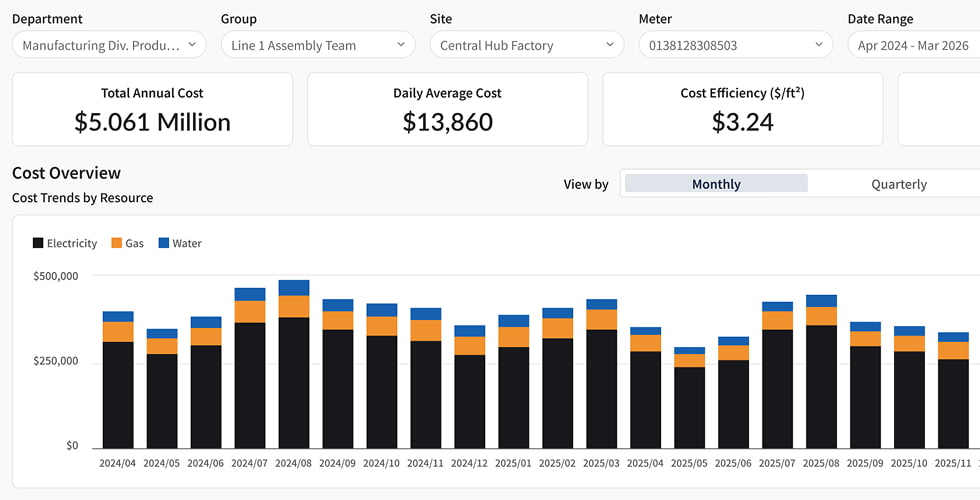
Task: Open the Date Range picker
Action: [x=914, y=45]
